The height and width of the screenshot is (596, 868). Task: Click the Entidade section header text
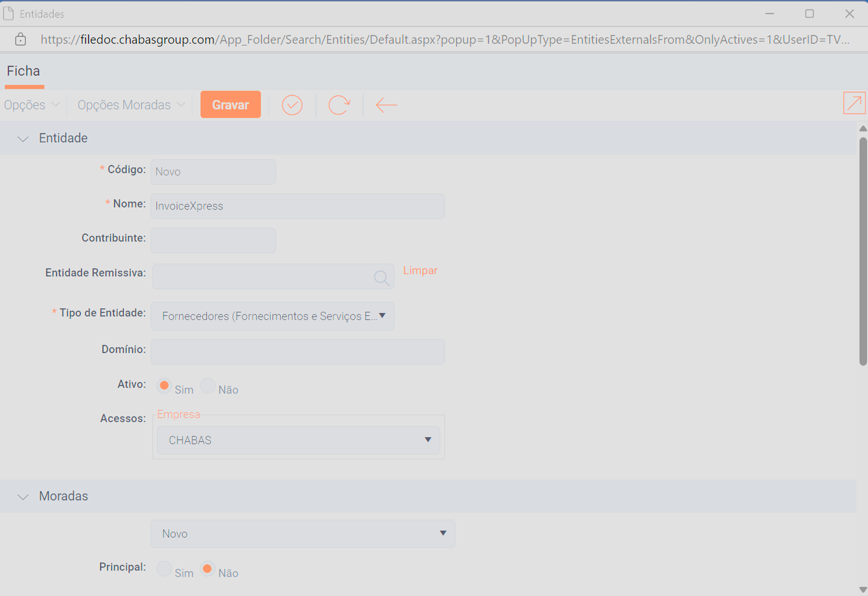(x=63, y=138)
